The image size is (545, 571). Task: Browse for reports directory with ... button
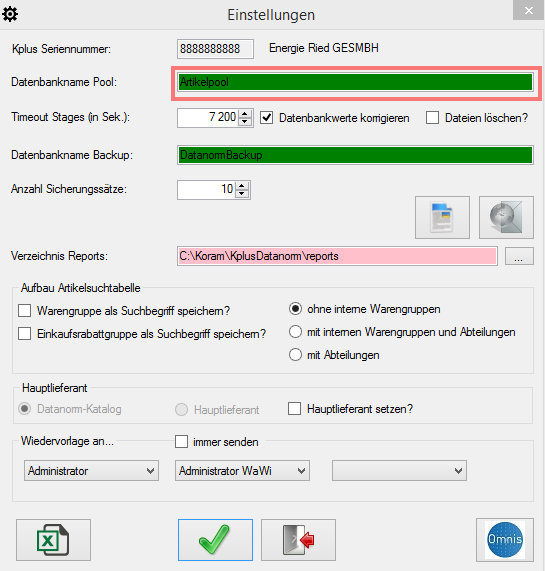(519, 256)
